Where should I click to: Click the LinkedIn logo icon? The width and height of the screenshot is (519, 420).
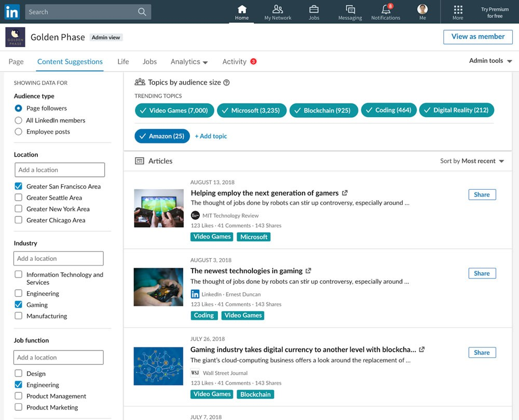pyautogui.click(x=12, y=12)
